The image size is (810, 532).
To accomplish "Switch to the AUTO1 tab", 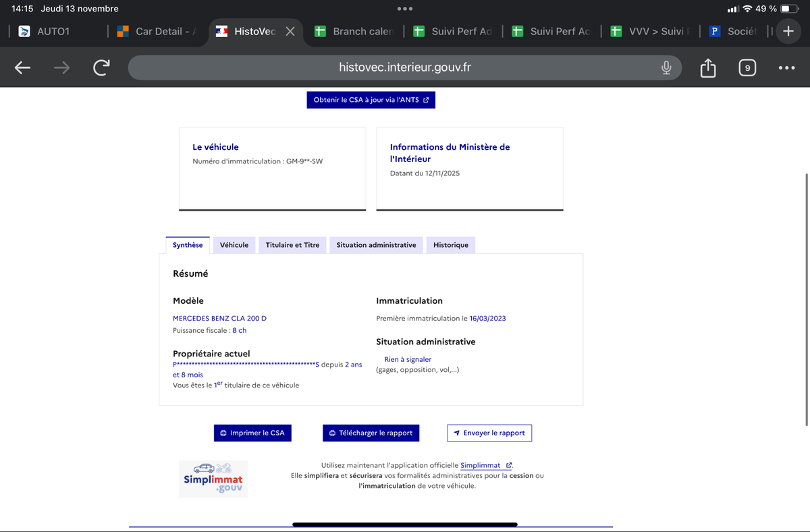I will pyautogui.click(x=53, y=31).
